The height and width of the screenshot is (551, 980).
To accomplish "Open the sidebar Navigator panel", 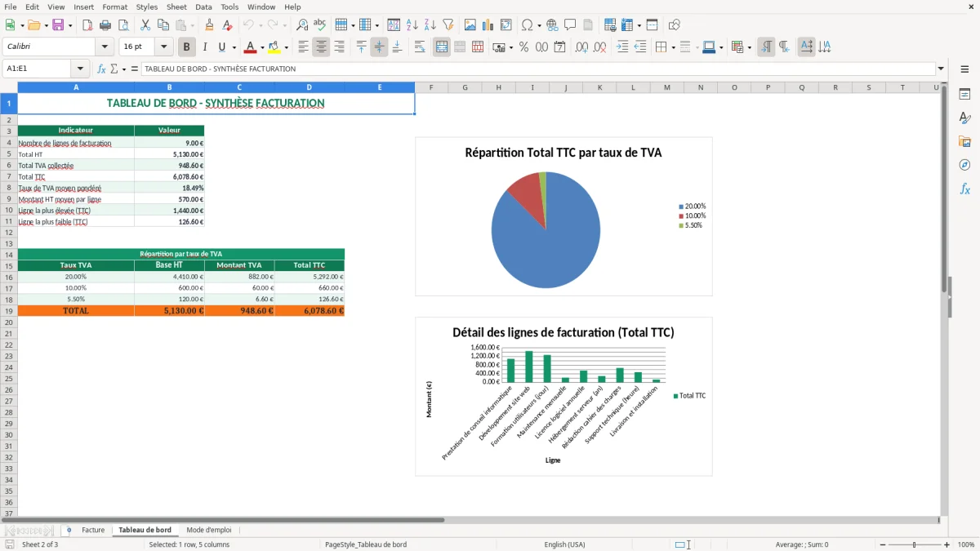I will point(964,165).
